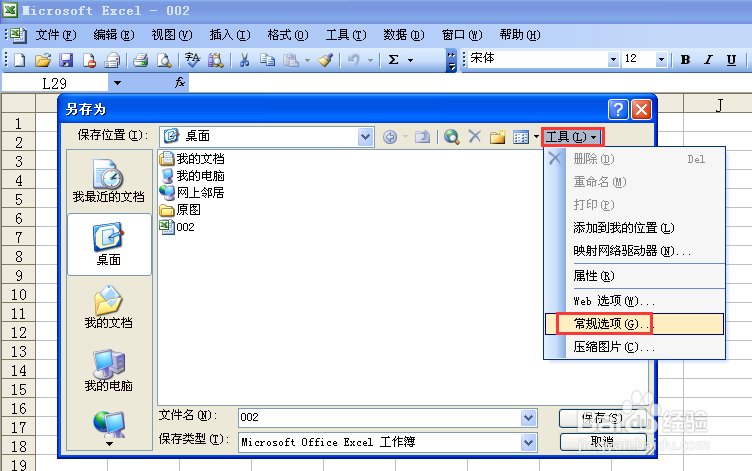Click the Views icon in dialog toolbar
The height and width of the screenshot is (471, 752).
coord(521,137)
